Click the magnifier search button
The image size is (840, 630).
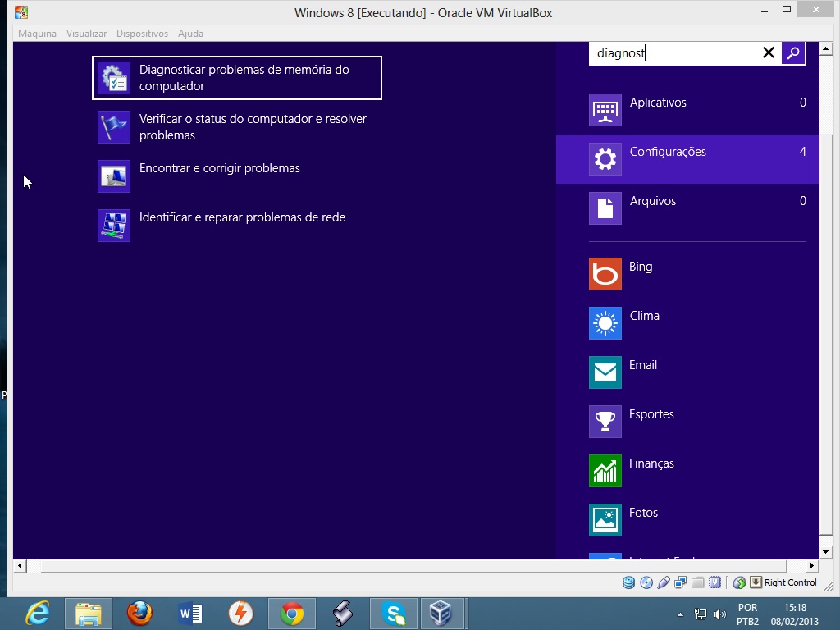click(793, 52)
